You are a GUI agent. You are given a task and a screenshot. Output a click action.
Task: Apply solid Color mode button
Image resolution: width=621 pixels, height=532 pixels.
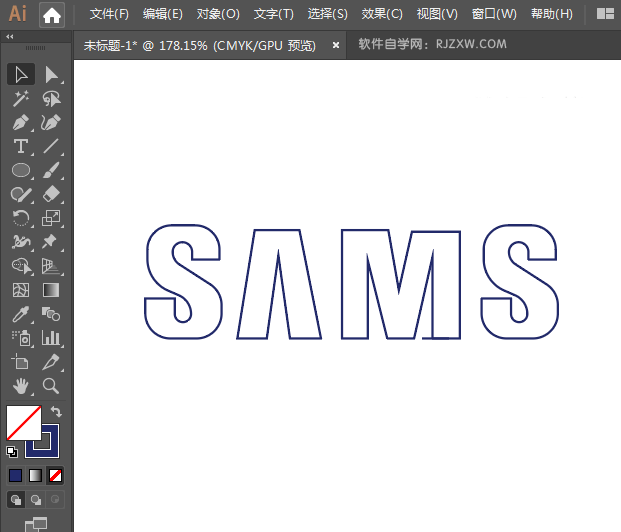click(x=15, y=475)
